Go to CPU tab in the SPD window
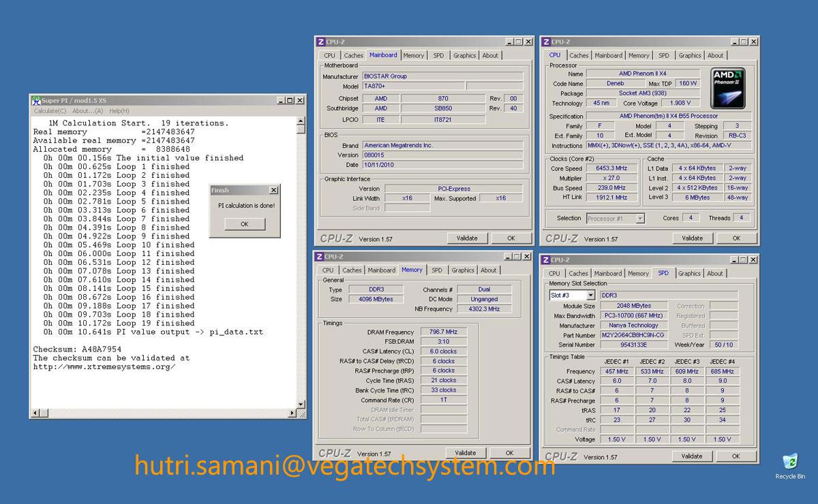Image resolution: width=818 pixels, height=504 pixels. [x=554, y=274]
